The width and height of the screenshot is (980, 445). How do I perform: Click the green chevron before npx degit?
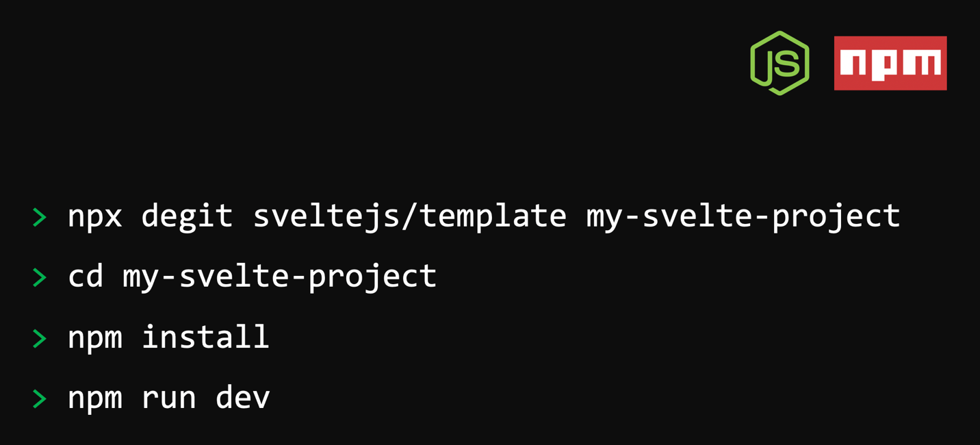tap(40, 218)
